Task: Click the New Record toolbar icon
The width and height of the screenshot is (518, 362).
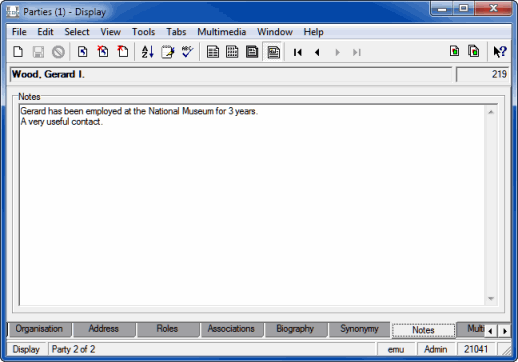Action: [18, 52]
